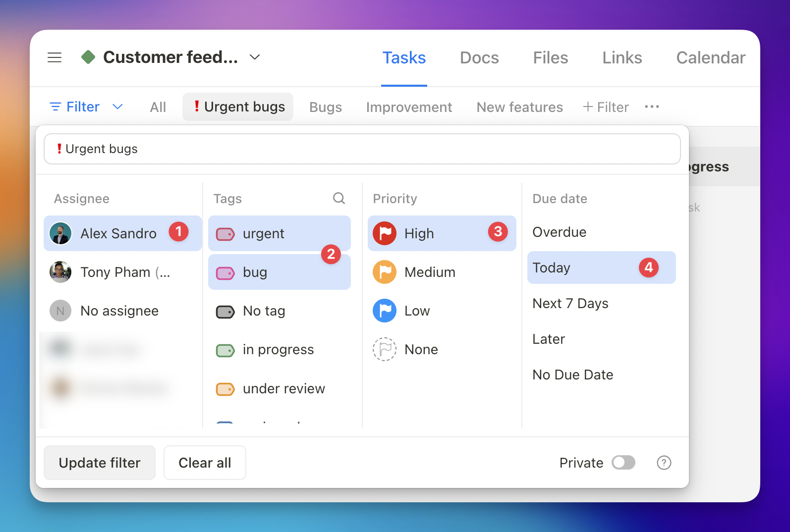Search tags with the magnifier icon
This screenshot has height=532, width=790.
pos(339,198)
